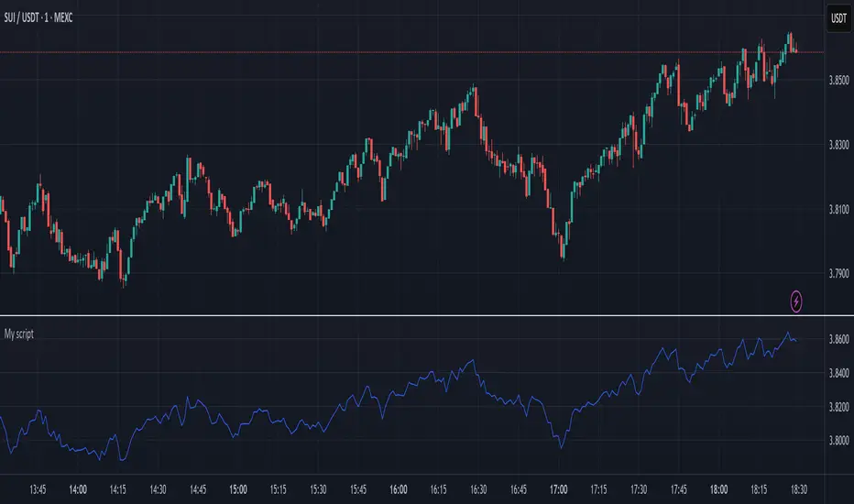Click the 15:15 time axis label

pos(278,489)
